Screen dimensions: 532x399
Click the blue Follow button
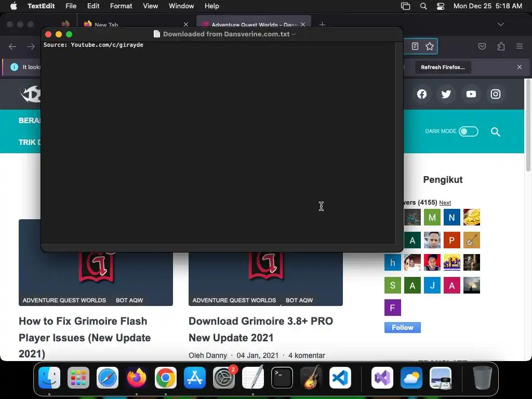[403, 327]
